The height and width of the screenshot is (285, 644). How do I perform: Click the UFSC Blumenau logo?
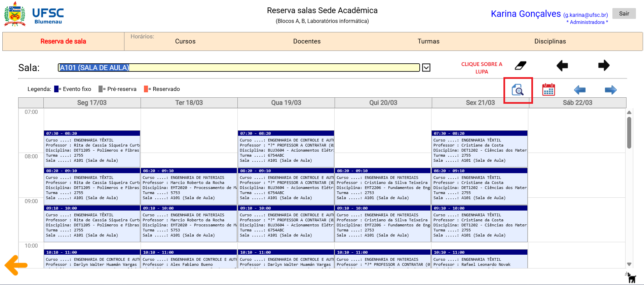click(x=34, y=15)
